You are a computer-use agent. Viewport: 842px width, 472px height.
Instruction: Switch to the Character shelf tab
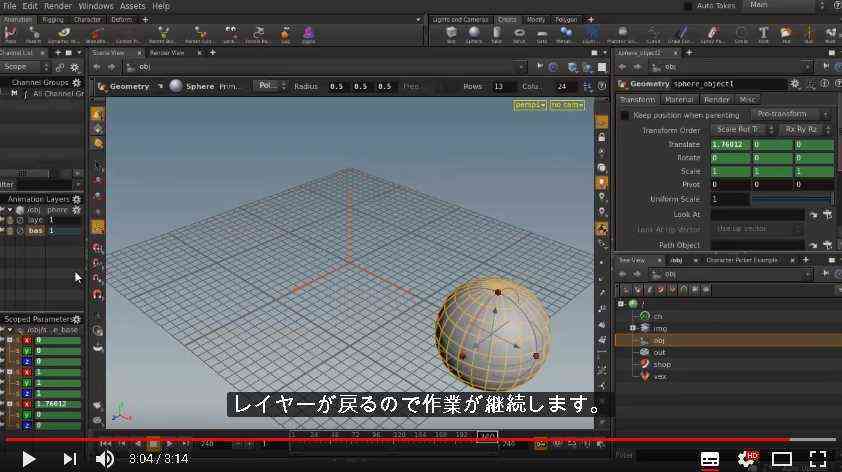(87, 19)
